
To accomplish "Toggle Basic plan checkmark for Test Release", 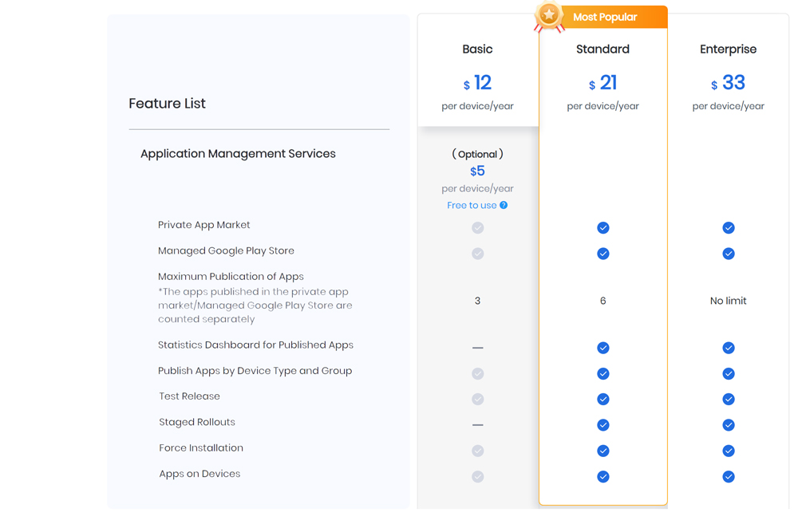I will (477, 399).
